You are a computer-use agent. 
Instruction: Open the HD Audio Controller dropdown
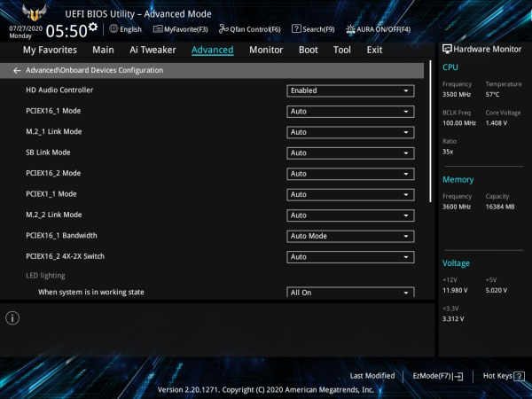pos(350,90)
